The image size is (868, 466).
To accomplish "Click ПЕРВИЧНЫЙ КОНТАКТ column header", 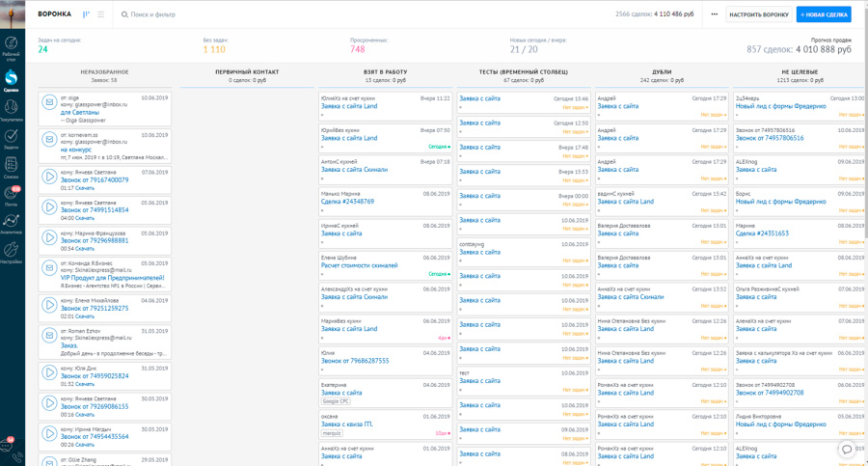I will coord(247,72).
